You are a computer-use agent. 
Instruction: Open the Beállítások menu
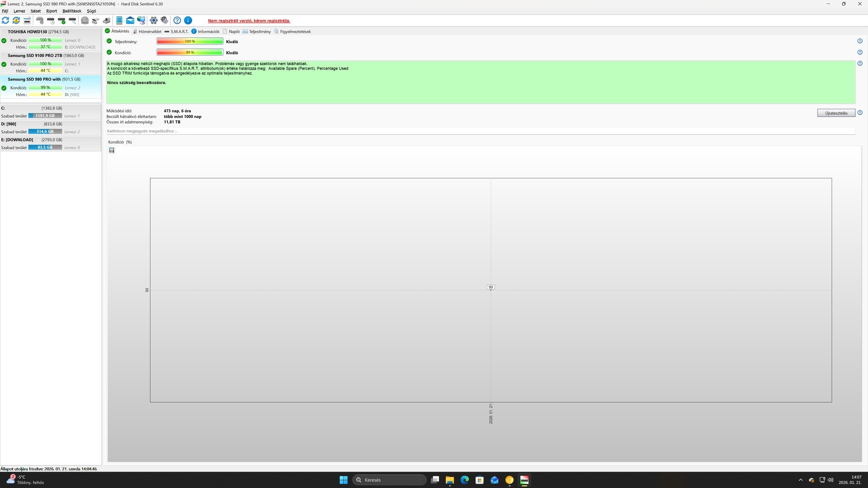point(71,11)
